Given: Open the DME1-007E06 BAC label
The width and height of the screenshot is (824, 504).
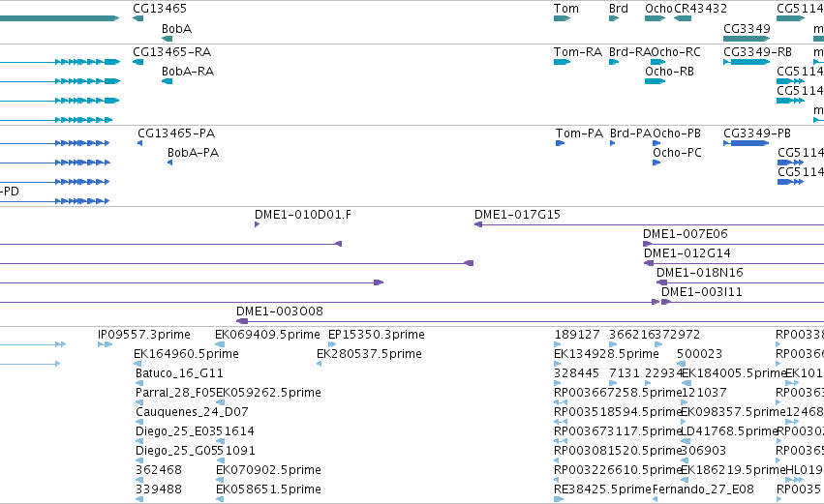Looking at the screenshot, I should pos(686,234).
